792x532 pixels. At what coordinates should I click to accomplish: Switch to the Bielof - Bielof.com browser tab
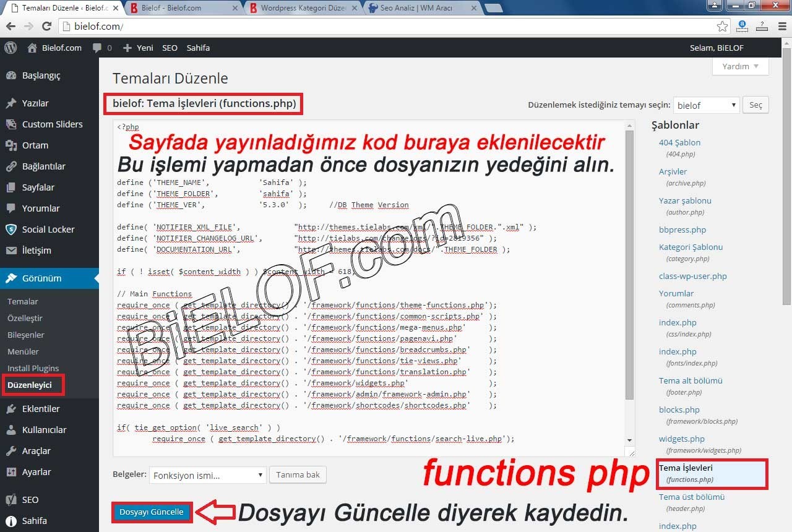click(183, 9)
